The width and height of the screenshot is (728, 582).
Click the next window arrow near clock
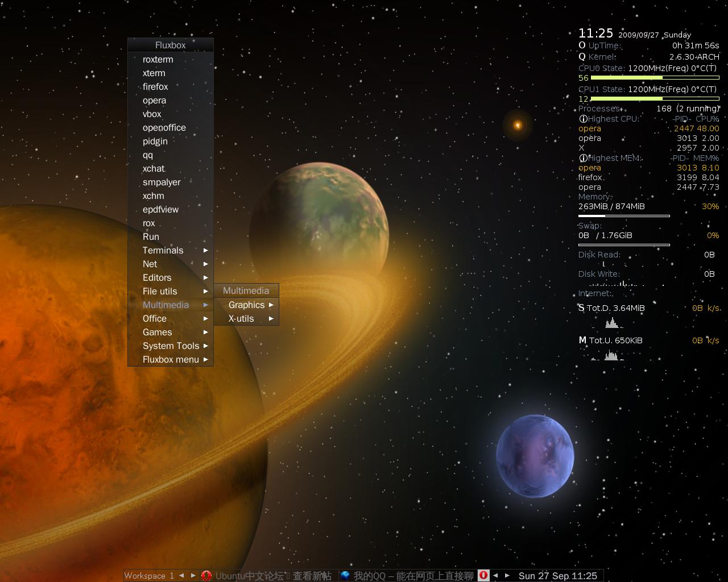pyautogui.click(x=507, y=575)
